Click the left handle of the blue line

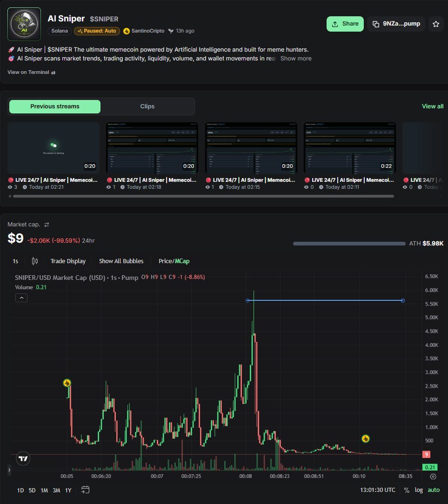pos(247,300)
